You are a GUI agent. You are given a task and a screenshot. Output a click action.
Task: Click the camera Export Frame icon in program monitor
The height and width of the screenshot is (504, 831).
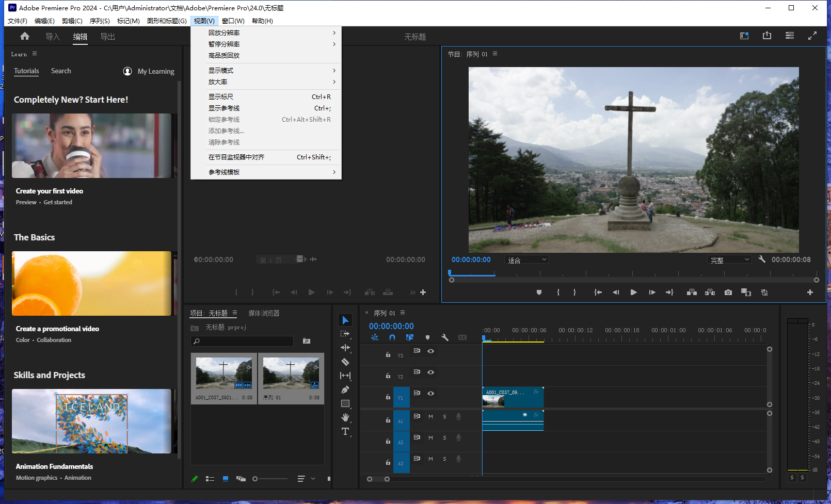pyautogui.click(x=728, y=292)
